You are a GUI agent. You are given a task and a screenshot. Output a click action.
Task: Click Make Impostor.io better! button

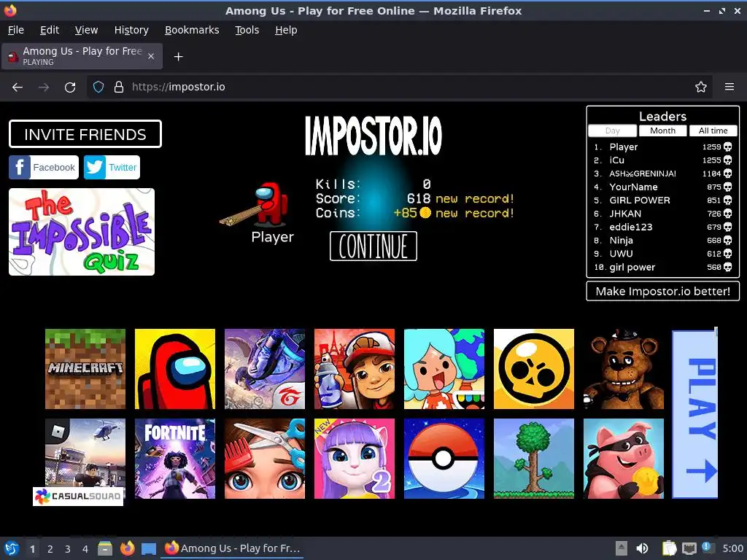click(x=662, y=291)
